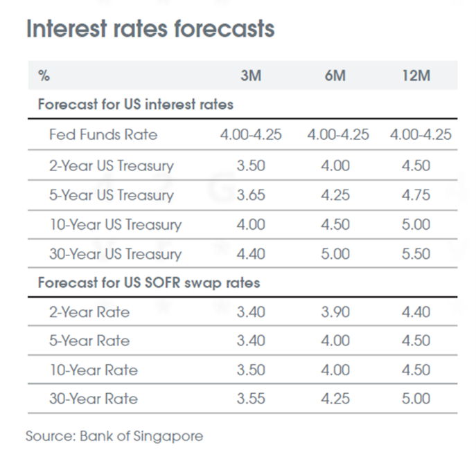Click the 3M value for 5-Year US Treasury
The image size is (476, 461).
250,195
